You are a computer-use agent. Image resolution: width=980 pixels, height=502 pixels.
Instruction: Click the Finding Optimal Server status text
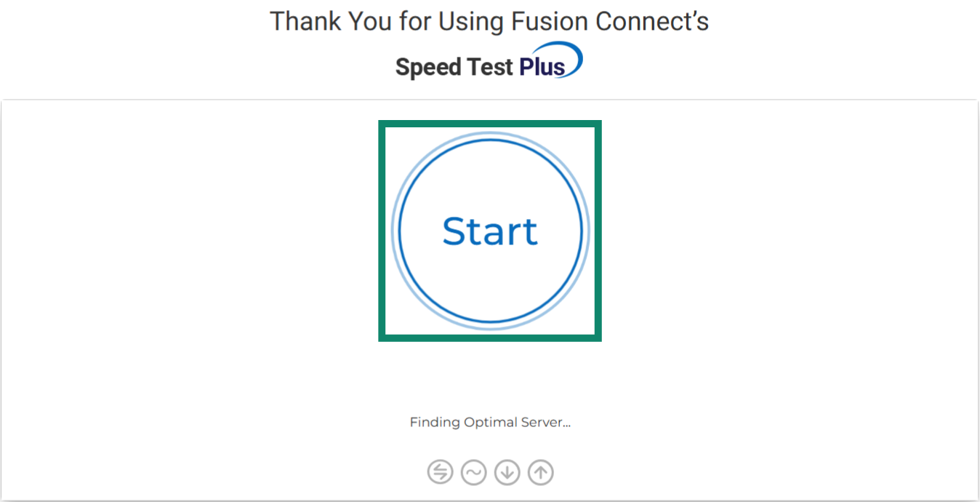click(489, 422)
